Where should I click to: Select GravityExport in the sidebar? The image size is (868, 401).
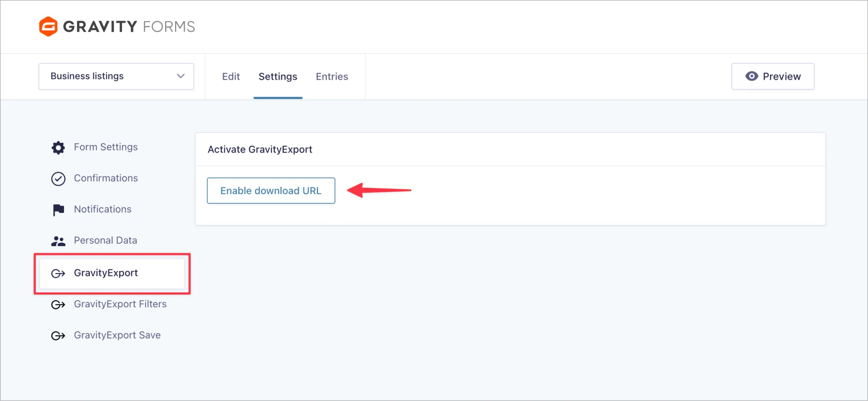click(112, 273)
